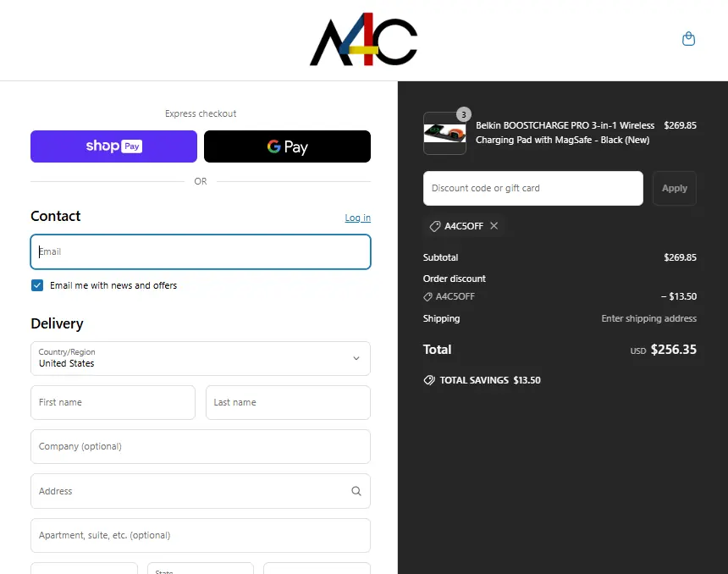
Task: Click the Apartment, suite, etc. field
Action: [201, 535]
